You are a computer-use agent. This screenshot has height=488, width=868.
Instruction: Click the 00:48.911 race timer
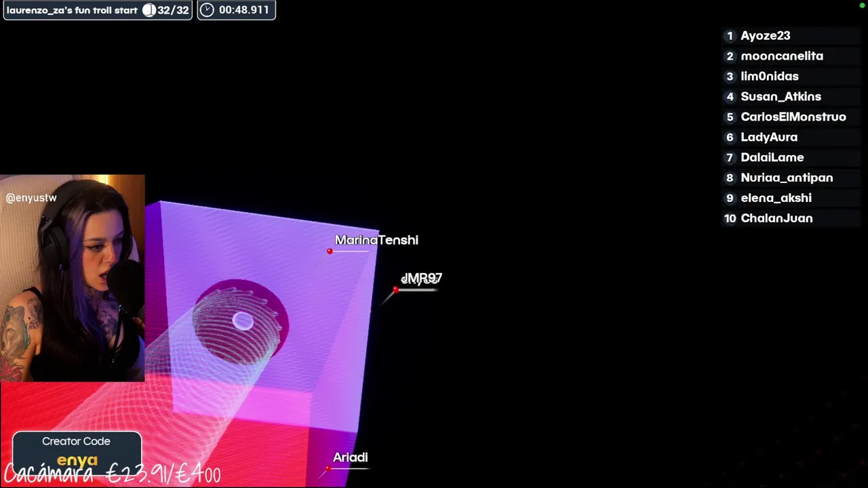click(x=244, y=10)
